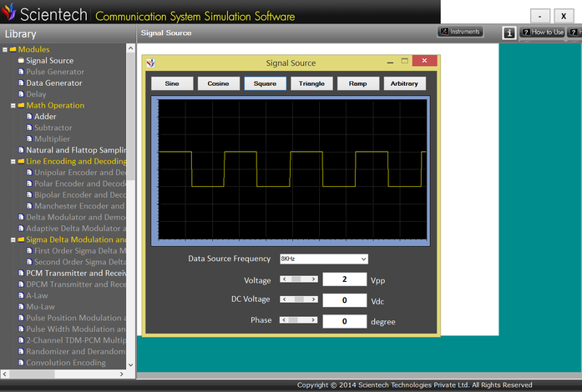Select Polar Encoder and Decoder item
The height and width of the screenshot is (392, 582).
click(80, 183)
